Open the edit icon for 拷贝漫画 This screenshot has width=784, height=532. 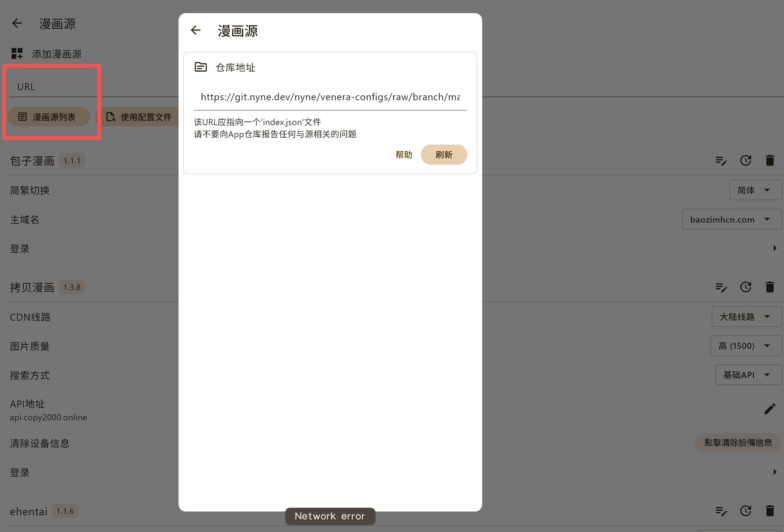pos(721,288)
